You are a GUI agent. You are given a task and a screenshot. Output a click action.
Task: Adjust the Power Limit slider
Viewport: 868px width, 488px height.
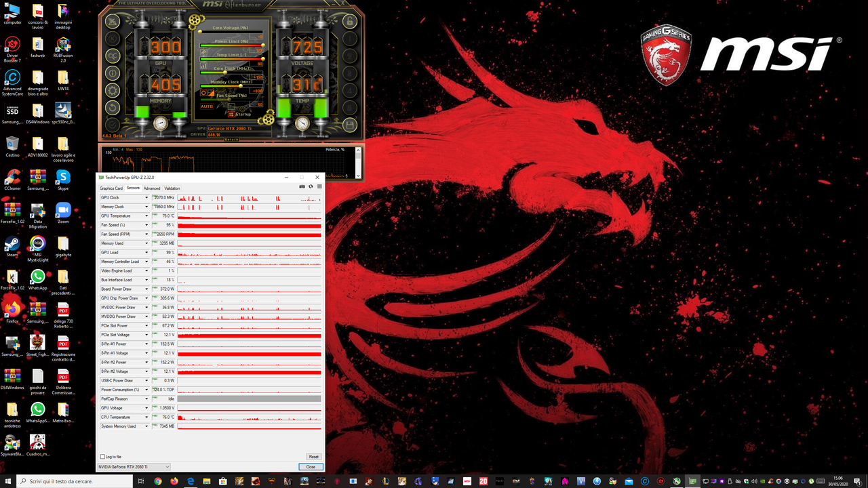[x=232, y=45]
